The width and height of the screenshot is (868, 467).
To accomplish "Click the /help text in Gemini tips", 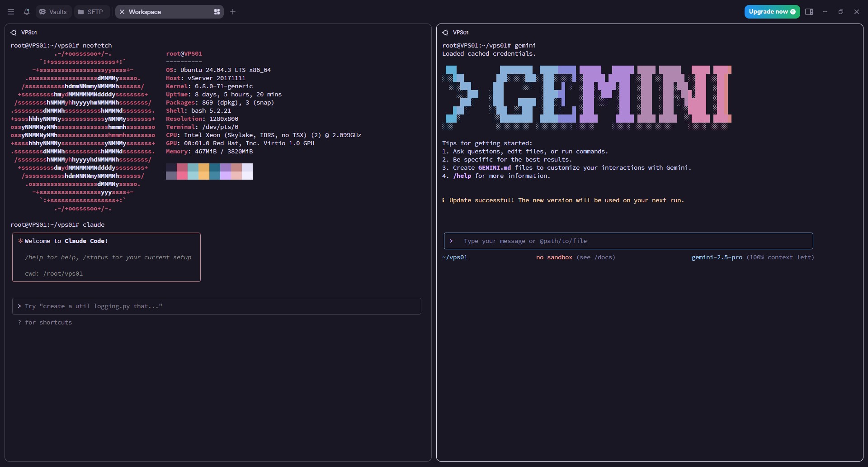I will (x=462, y=176).
